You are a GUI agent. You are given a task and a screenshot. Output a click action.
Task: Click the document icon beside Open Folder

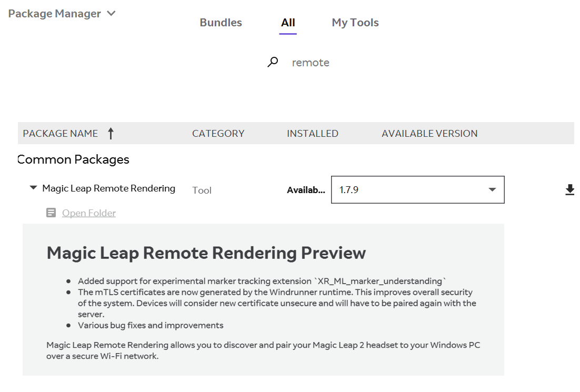tap(51, 213)
